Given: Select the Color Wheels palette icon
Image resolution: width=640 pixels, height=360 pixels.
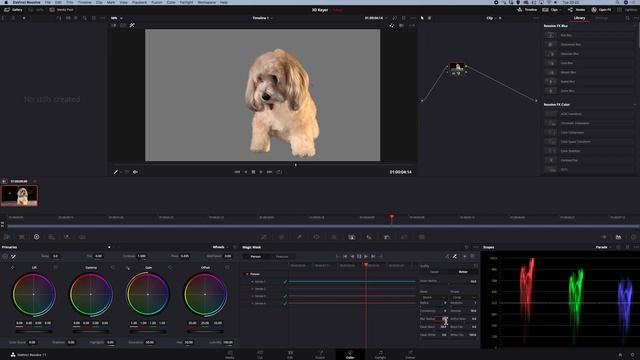Looking at the screenshot, I should (36, 237).
